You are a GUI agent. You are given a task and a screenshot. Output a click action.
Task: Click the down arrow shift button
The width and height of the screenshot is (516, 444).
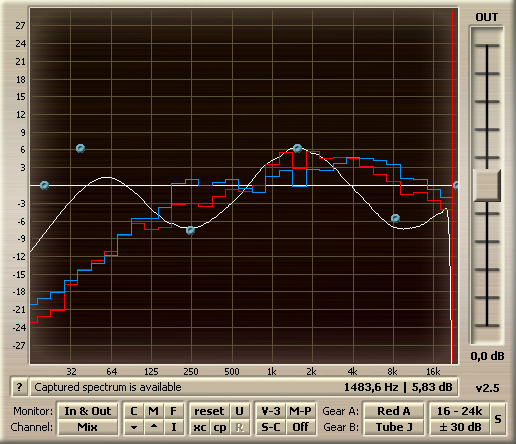[x=134, y=427]
